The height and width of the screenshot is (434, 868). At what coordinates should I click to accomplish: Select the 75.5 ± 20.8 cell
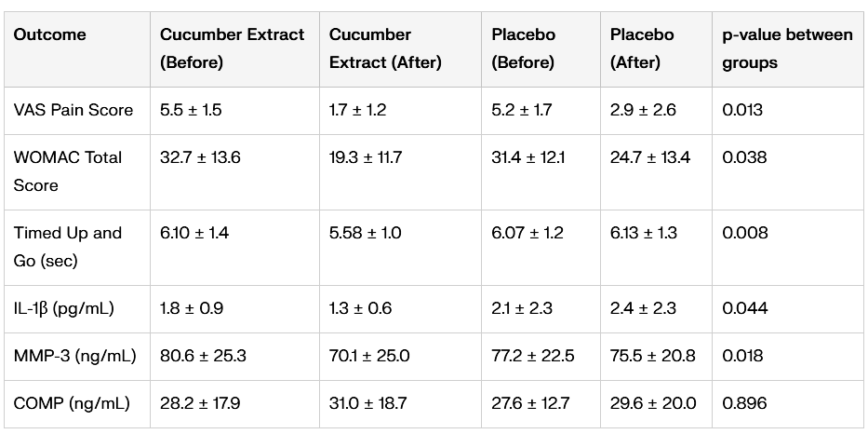pyautogui.click(x=650, y=356)
